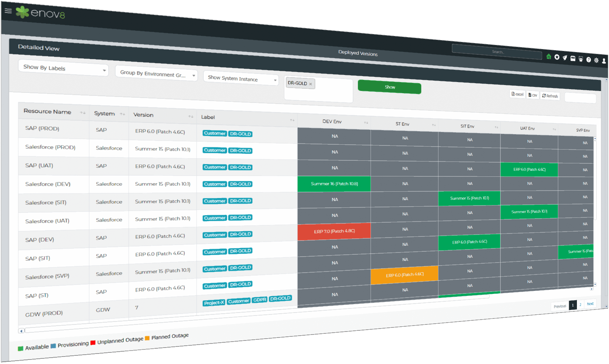Select the SAP (DEV) resource name

[40, 240]
